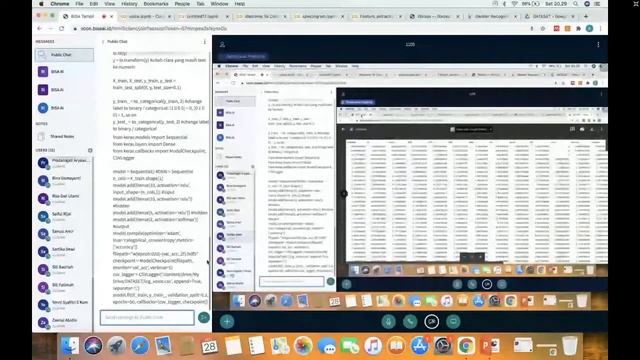Open the Help menu in the menu bar
The height and width of the screenshot is (360, 640).
pos(240,4)
